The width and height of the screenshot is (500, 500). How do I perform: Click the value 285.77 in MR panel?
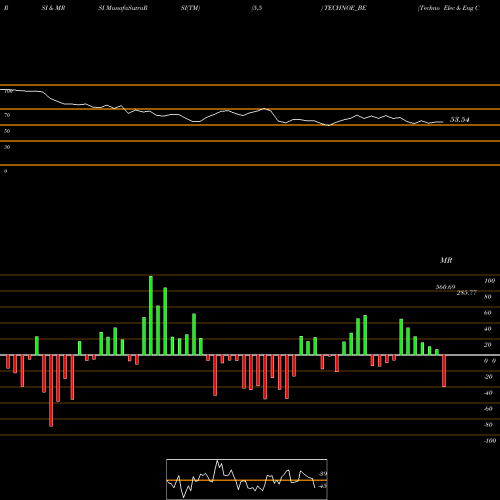pyautogui.click(x=467, y=293)
